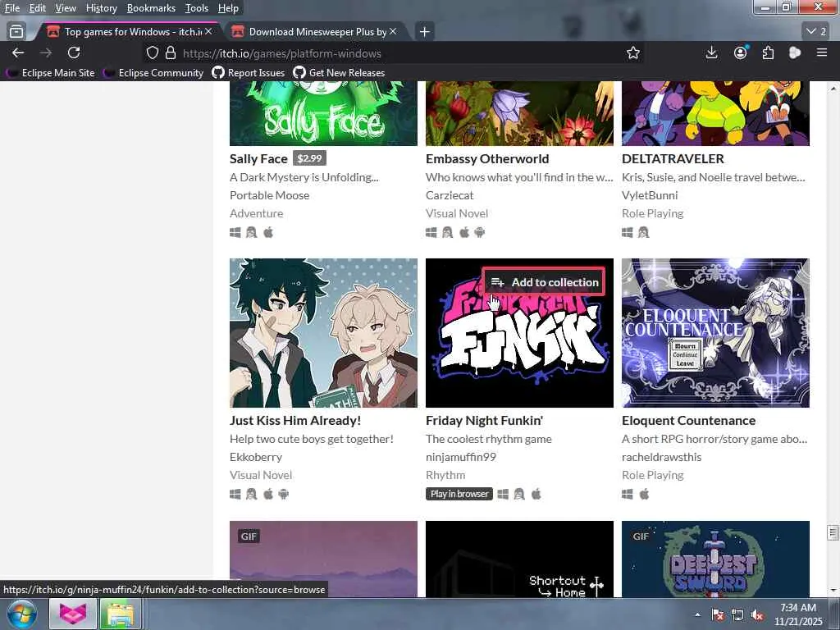Click the Shortcut Home game thumbnail

(x=519, y=559)
